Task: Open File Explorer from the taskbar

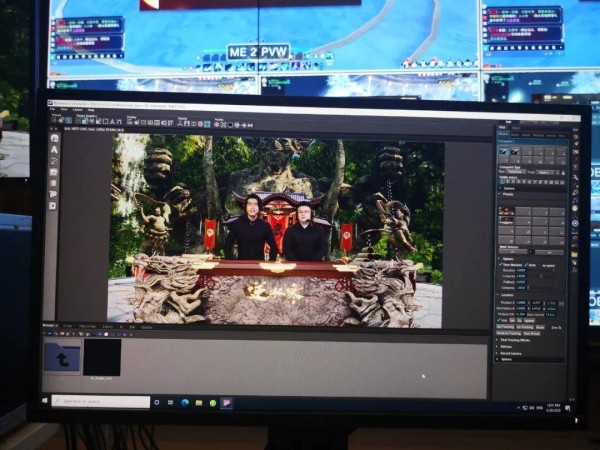Action: [199, 403]
